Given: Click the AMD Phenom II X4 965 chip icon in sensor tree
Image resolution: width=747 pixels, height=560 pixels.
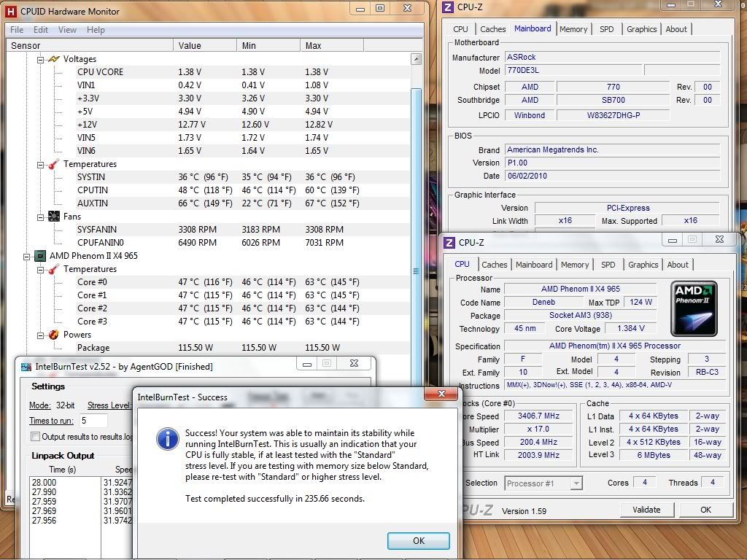Looking at the screenshot, I should coord(40,256).
